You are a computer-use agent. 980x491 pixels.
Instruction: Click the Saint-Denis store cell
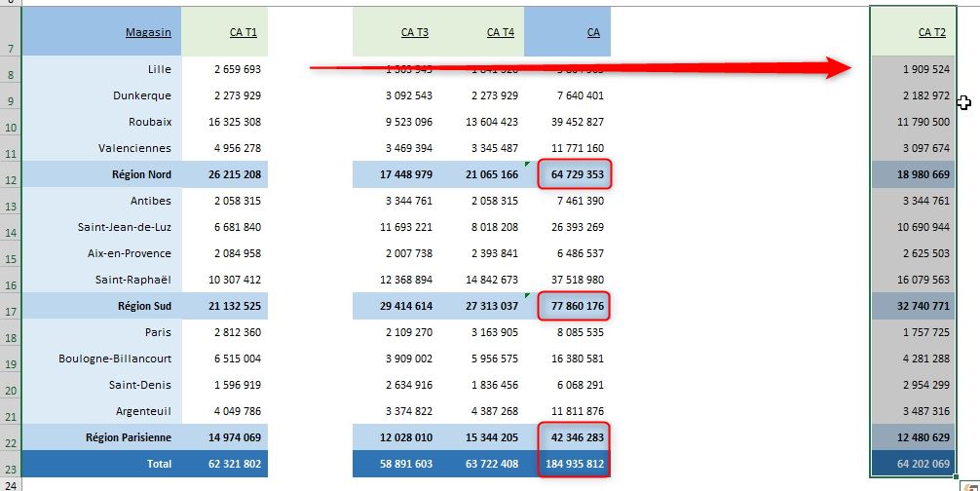[102, 385]
